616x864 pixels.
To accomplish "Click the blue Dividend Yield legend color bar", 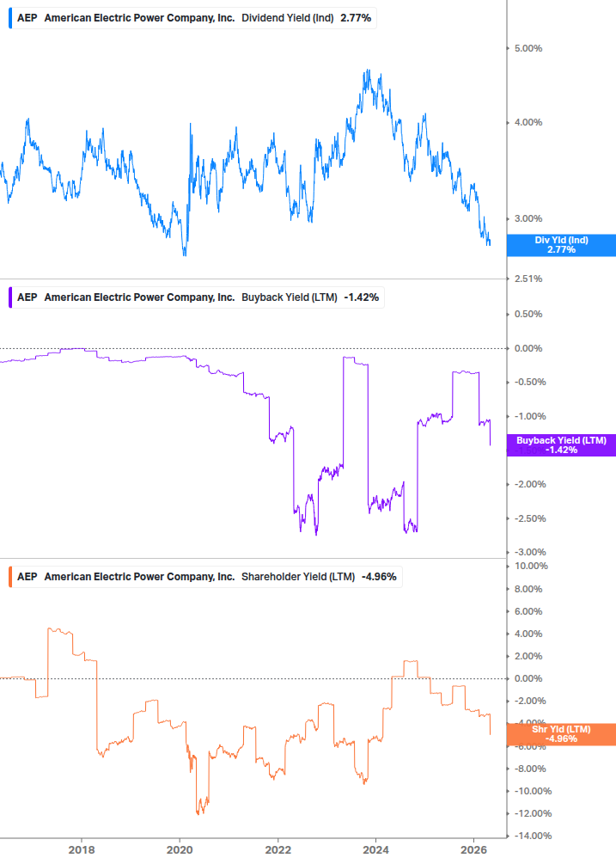I will click(x=10, y=18).
